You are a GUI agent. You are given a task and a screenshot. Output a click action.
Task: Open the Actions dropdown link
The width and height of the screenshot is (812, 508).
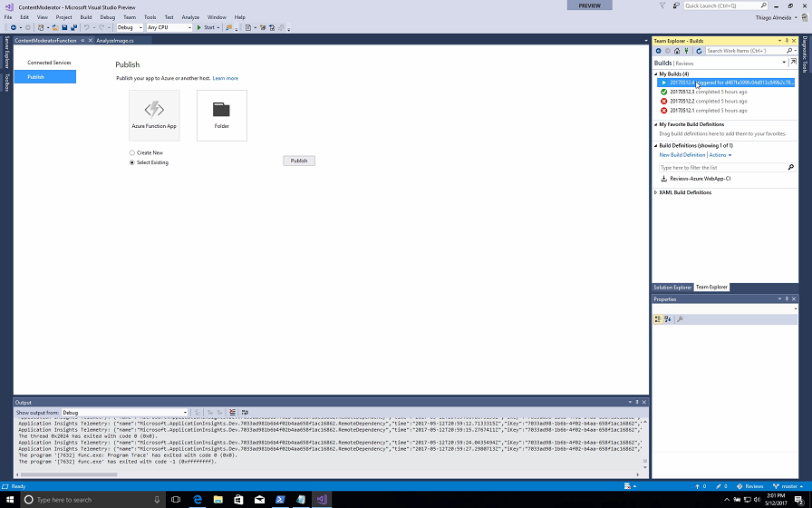click(x=720, y=155)
